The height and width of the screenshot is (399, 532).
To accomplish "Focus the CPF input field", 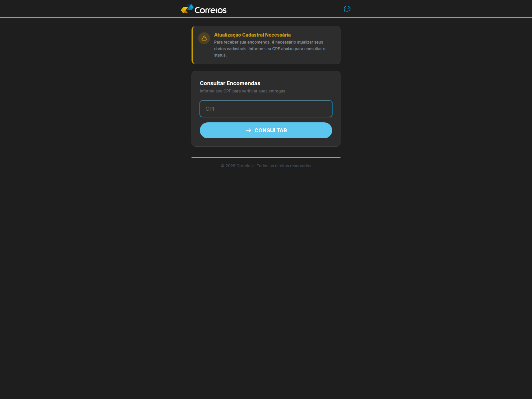I will 266,109.
